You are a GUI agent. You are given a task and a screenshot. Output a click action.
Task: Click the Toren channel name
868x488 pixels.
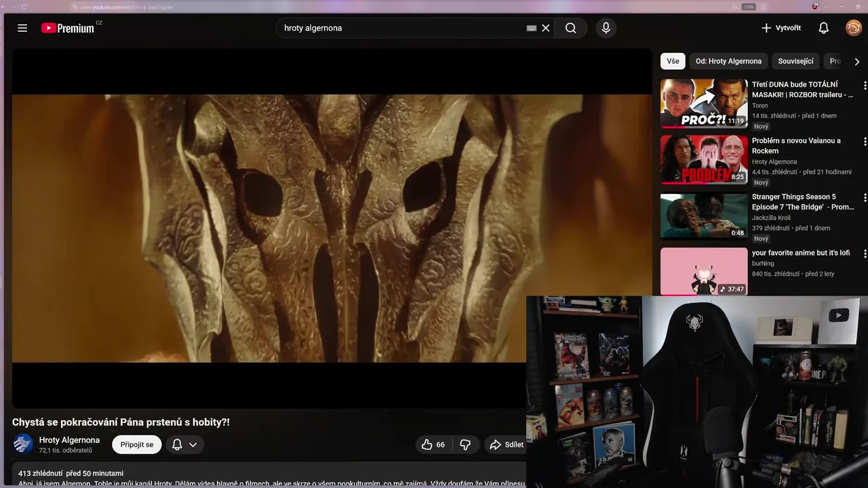(760, 106)
